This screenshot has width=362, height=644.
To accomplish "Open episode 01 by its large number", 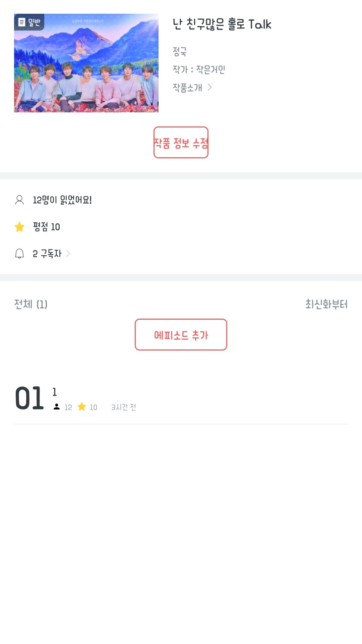I will [x=29, y=398].
